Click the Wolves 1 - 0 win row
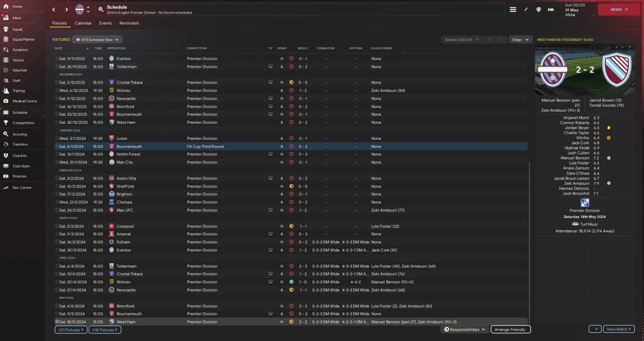Screen dimensions: 644x341 291,282
